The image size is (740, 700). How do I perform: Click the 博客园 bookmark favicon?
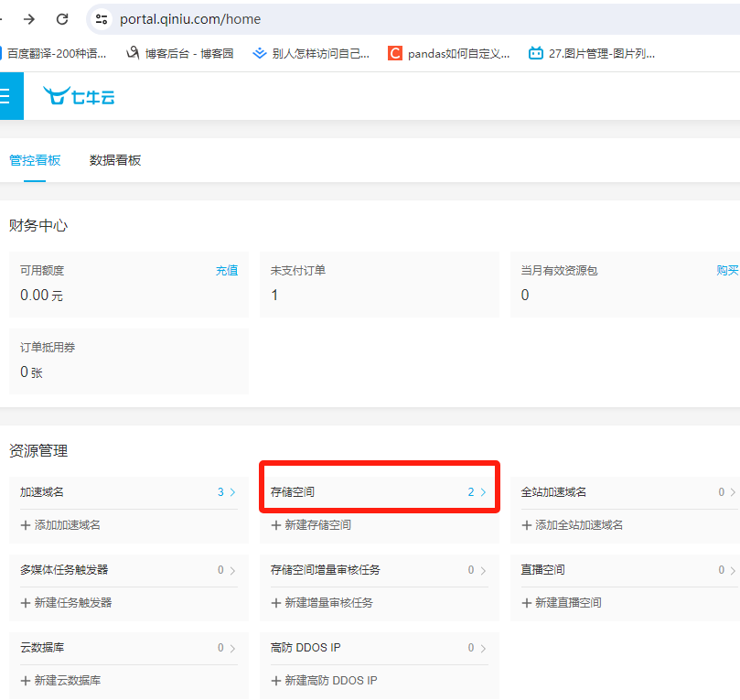click(133, 53)
